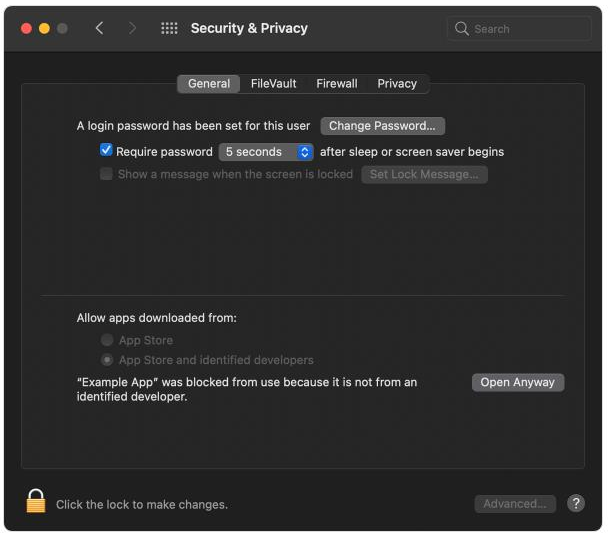Click the forward arrow in the toolbar
The height and width of the screenshot is (538, 613).
(132, 28)
